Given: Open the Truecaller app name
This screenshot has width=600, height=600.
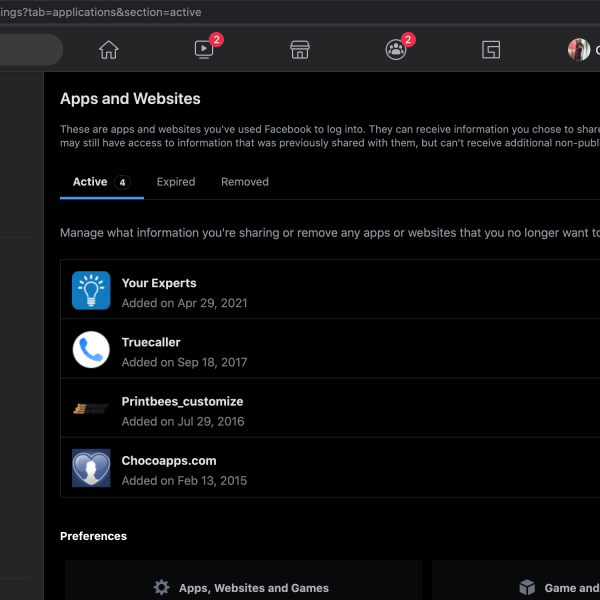Looking at the screenshot, I should tap(151, 342).
